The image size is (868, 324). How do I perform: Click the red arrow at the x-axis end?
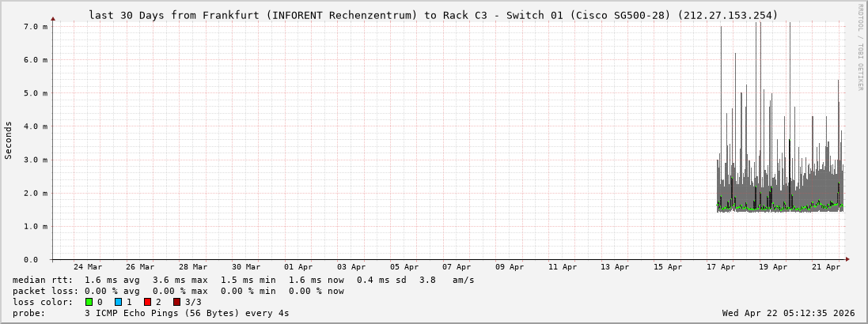point(847,259)
